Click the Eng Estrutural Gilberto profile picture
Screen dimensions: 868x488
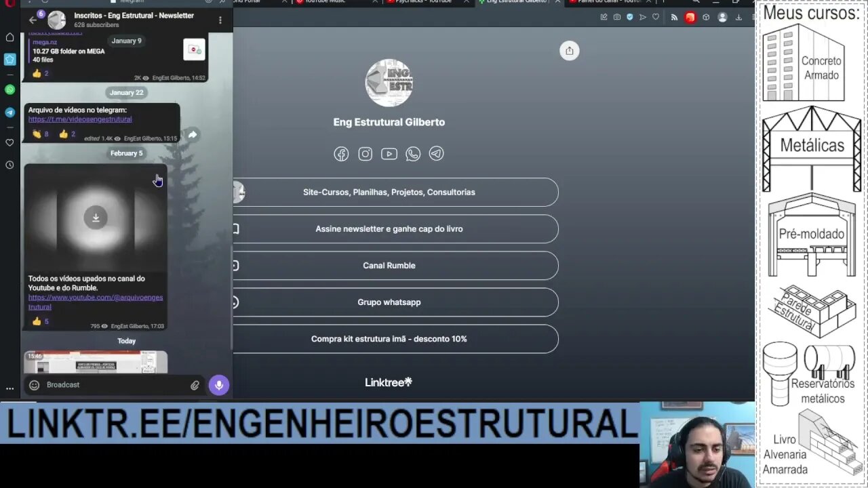(389, 83)
